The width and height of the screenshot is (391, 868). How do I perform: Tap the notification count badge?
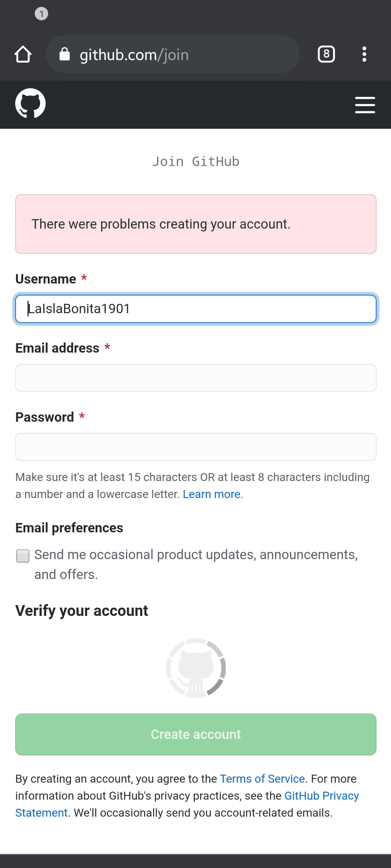click(41, 14)
